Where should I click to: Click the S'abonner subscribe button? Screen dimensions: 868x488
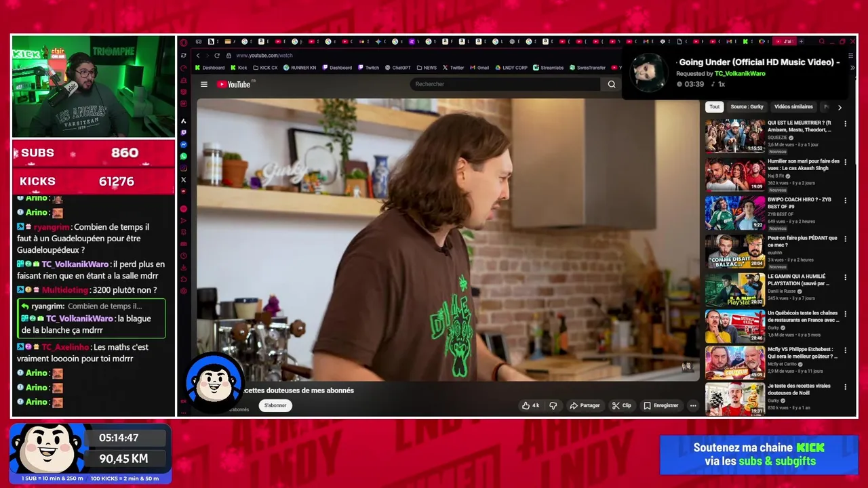(275, 405)
